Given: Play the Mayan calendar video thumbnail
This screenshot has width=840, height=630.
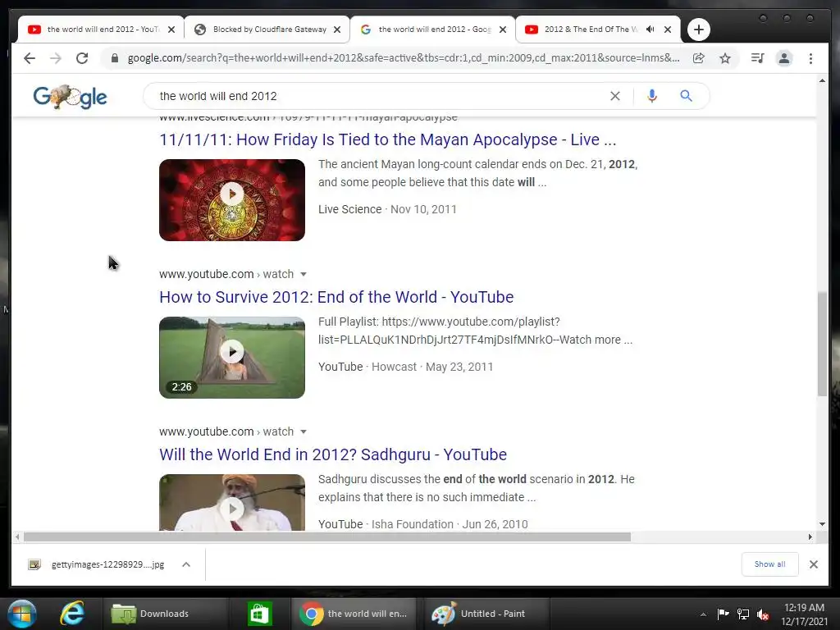Looking at the screenshot, I should tap(232, 200).
